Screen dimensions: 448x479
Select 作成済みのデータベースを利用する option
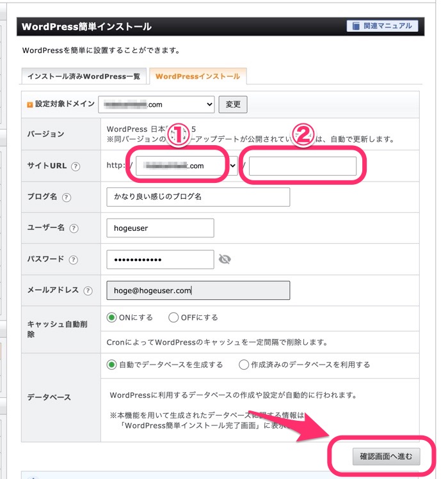pos(244,365)
